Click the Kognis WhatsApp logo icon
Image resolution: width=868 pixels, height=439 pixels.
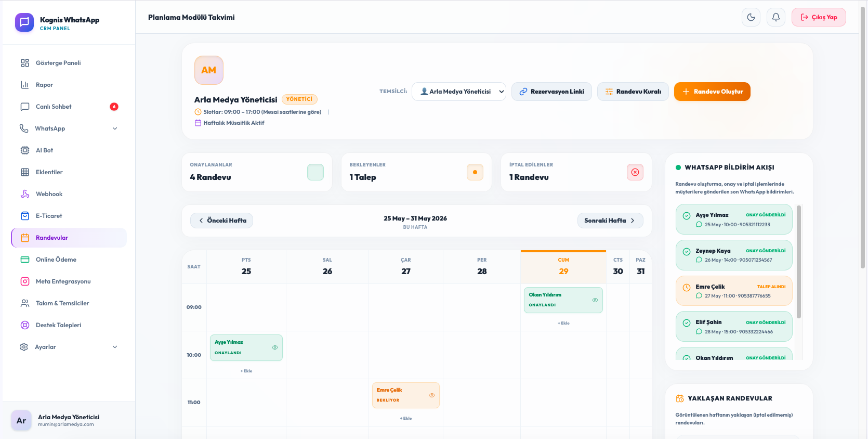[24, 22]
